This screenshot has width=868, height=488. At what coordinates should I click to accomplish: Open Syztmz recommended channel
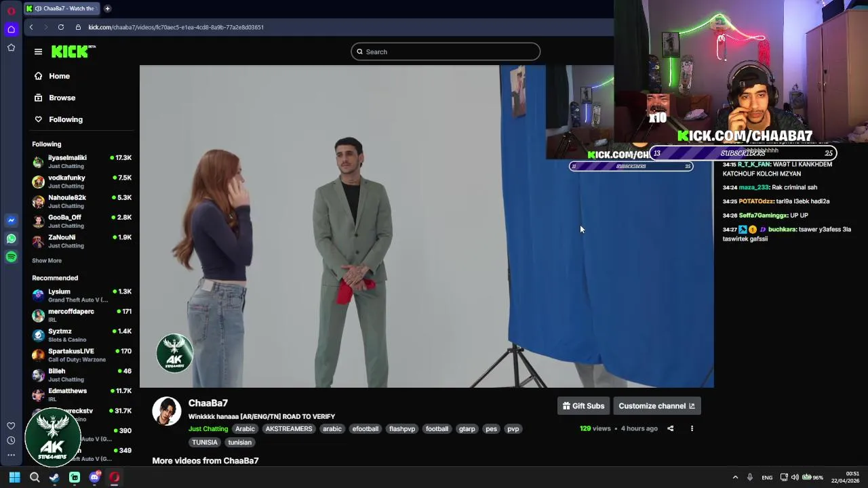[81, 335]
